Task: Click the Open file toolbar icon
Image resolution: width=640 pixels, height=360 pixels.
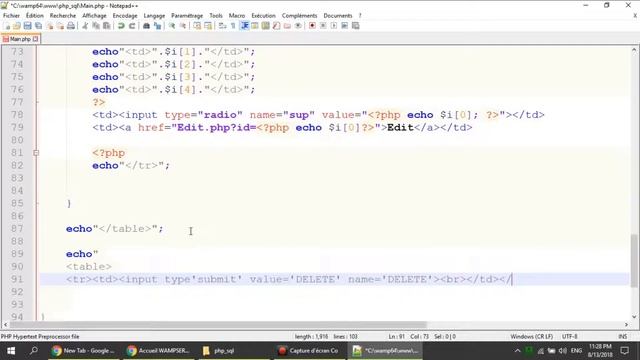Action: pyautogui.click(x=17, y=26)
